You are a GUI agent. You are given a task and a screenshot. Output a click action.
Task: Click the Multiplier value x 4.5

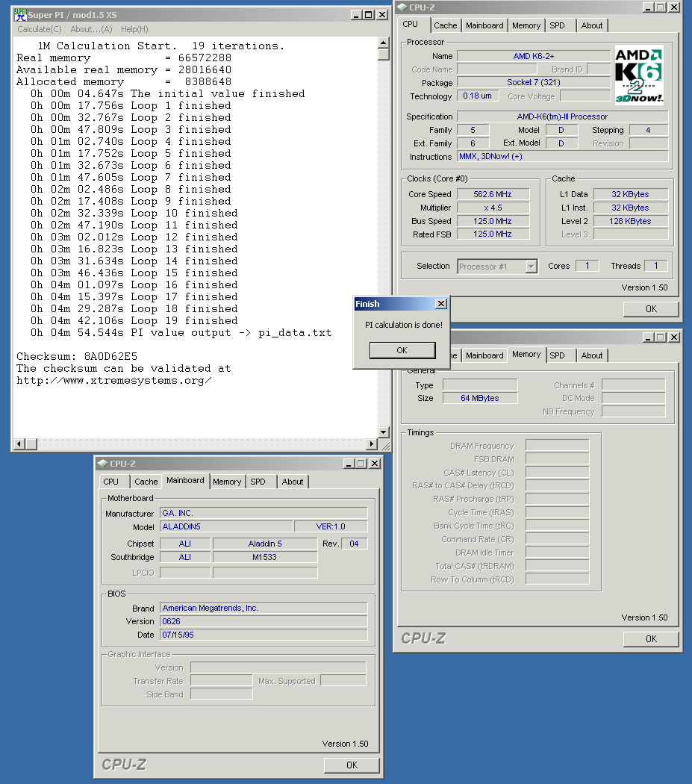coord(493,208)
